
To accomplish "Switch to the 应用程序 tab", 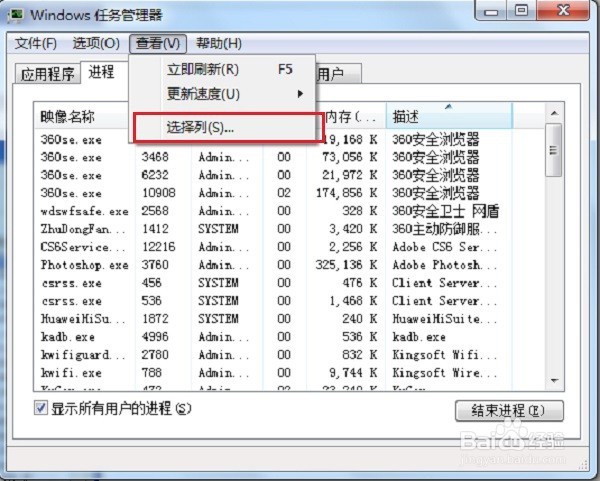I will pos(48,74).
